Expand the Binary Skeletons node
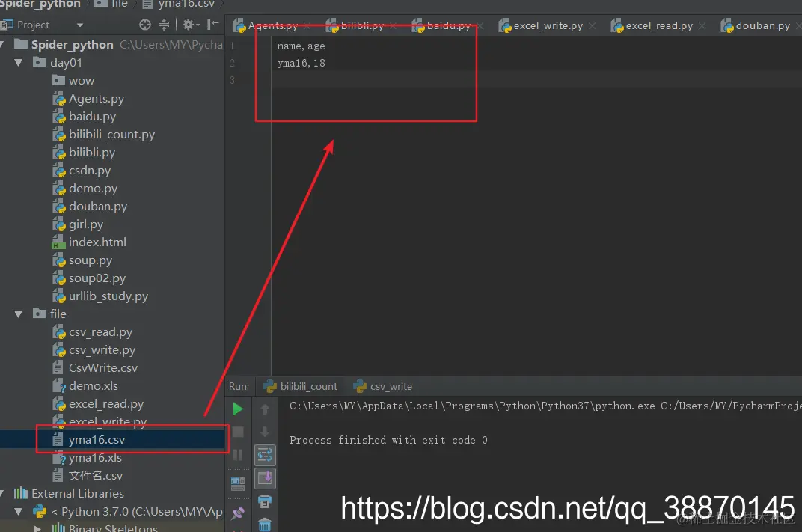The image size is (802, 532). click(37, 528)
